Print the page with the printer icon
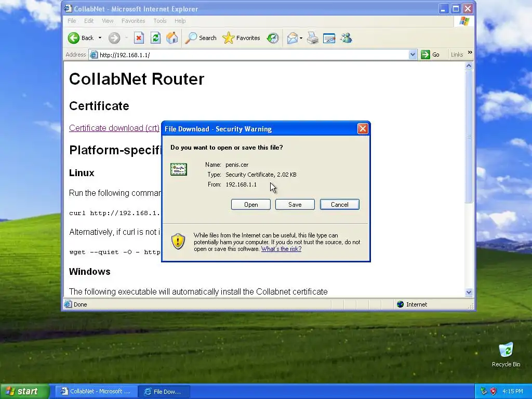The height and width of the screenshot is (399, 532). (x=312, y=38)
